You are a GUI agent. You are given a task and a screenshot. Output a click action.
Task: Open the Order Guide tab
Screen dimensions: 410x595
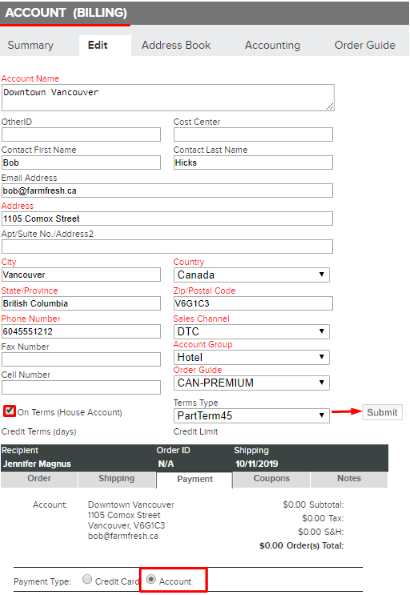point(364,45)
